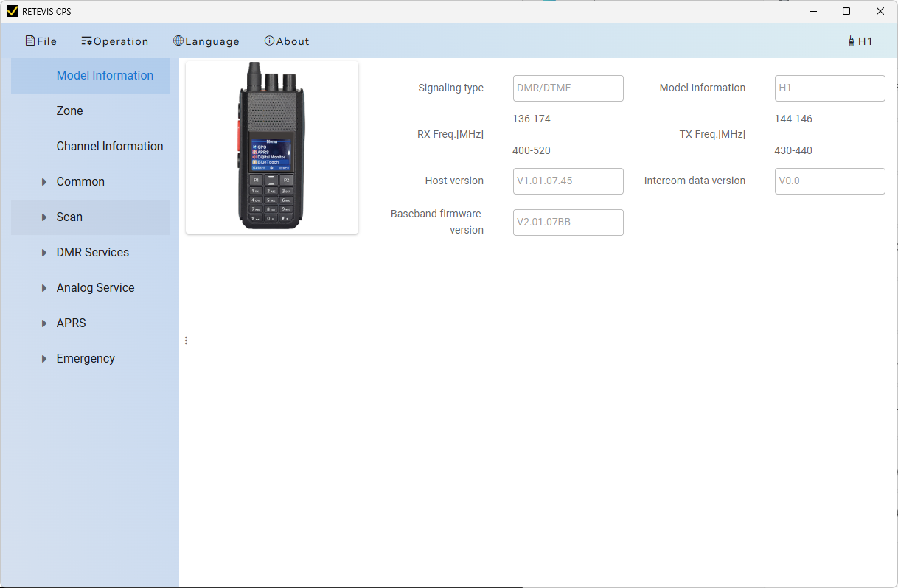Click the RETEVIS CPS checkmark app icon
Screen dimensions: 898x588
pos(12,11)
